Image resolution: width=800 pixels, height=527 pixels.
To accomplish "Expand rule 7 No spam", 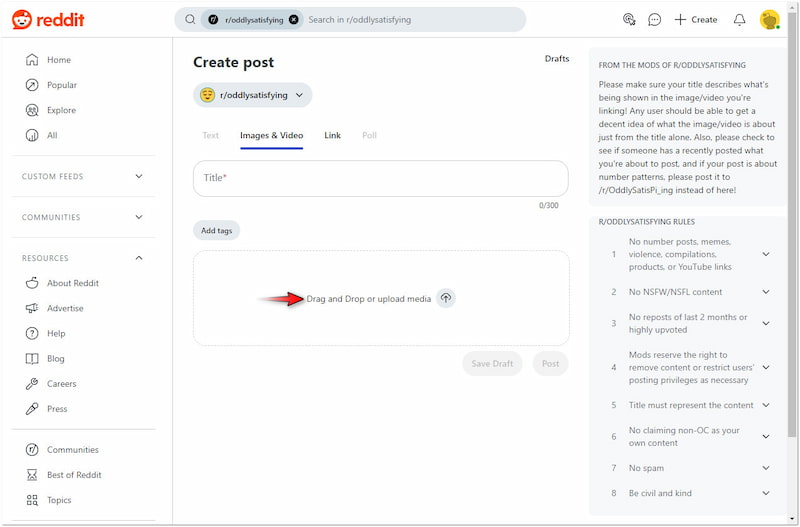I will 766,468.
